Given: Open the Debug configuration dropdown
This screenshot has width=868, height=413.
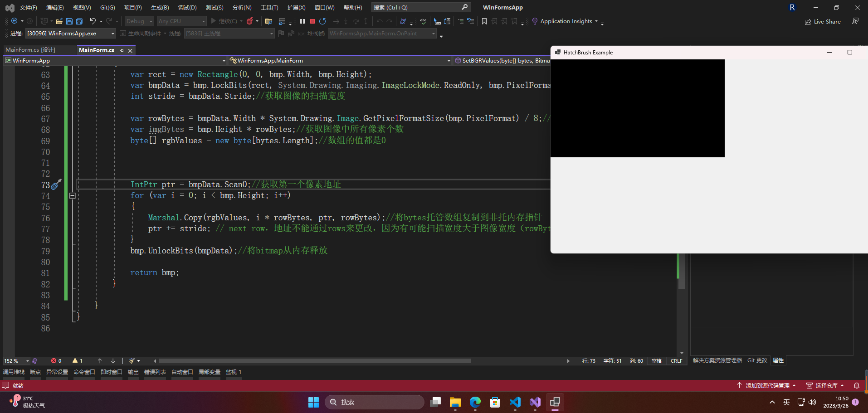Looking at the screenshot, I should (139, 21).
